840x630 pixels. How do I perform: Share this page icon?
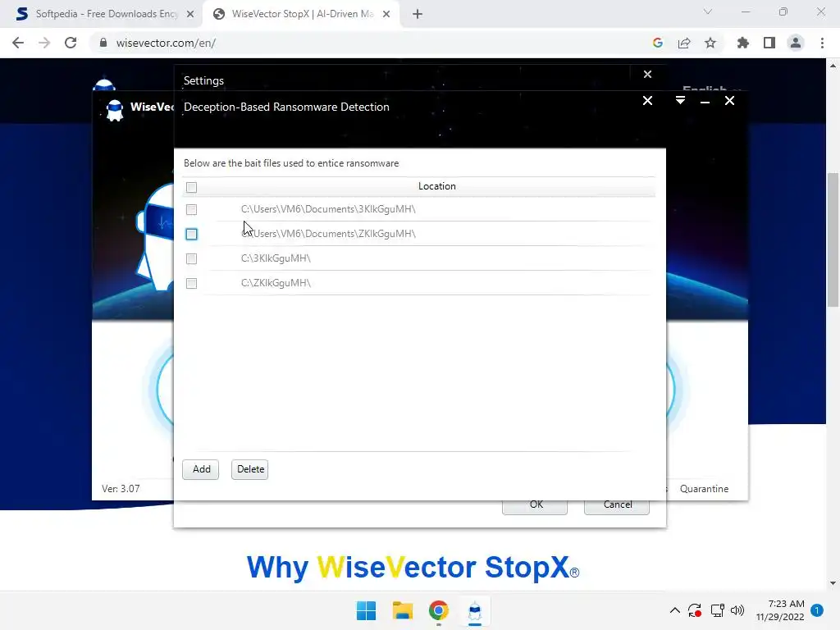[x=684, y=43]
